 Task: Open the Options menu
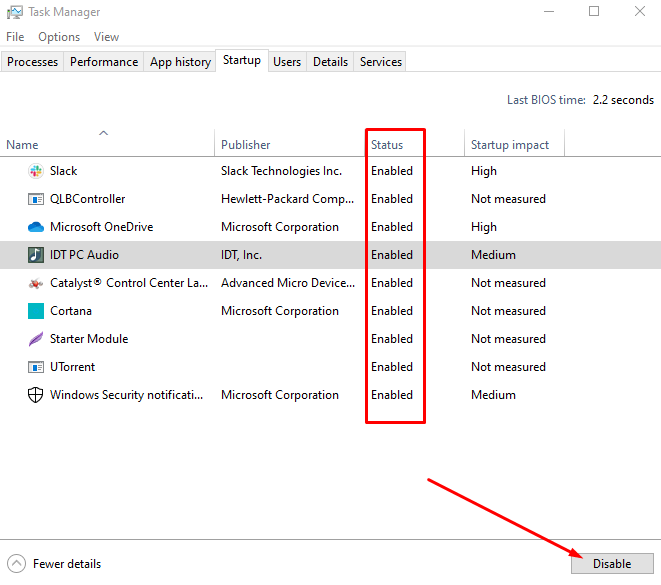tap(59, 37)
